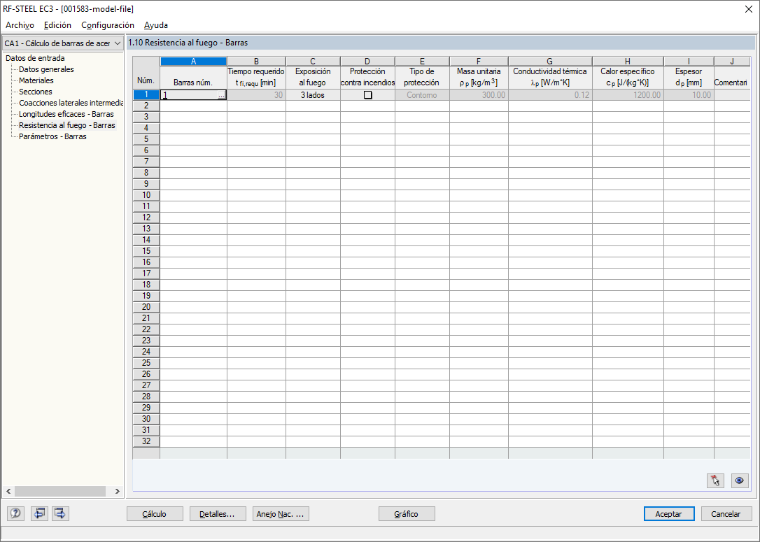760x542 pixels.
Task: Open the Detalles... dialog button
Action: 217,514
